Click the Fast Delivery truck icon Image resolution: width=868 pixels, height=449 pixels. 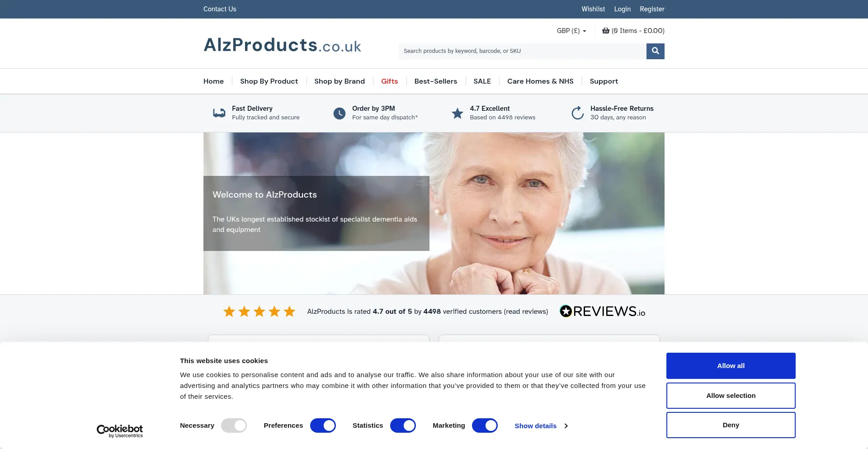click(x=219, y=113)
